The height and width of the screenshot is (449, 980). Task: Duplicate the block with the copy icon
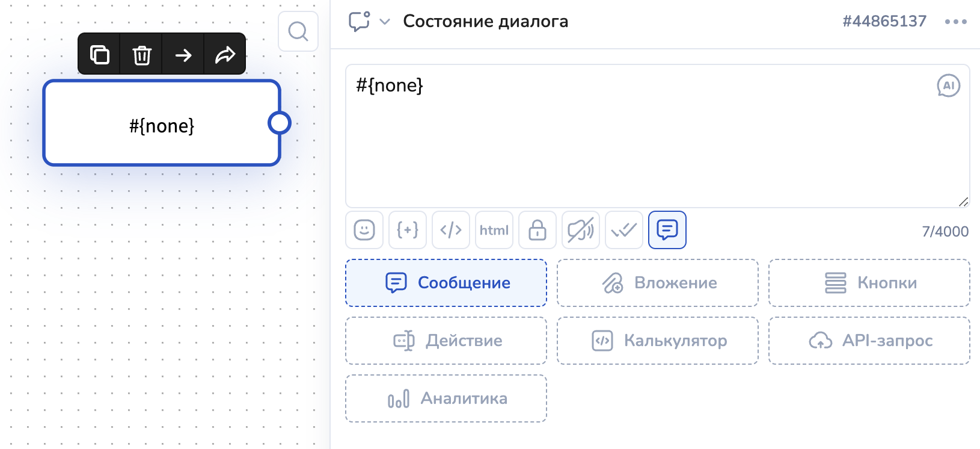coord(99,54)
